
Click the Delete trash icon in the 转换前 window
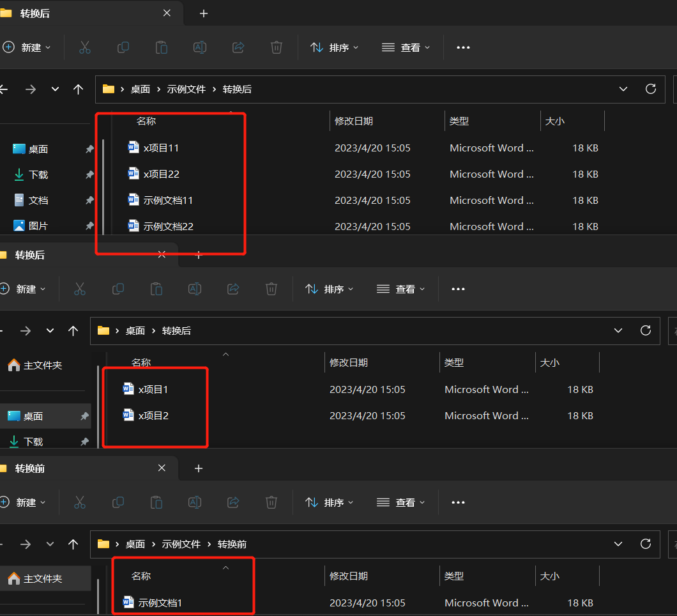click(271, 502)
